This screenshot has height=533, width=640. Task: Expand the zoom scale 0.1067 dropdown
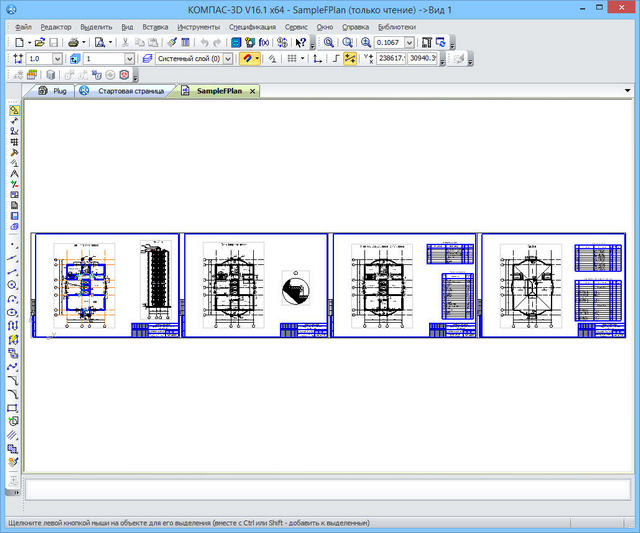[409, 43]
